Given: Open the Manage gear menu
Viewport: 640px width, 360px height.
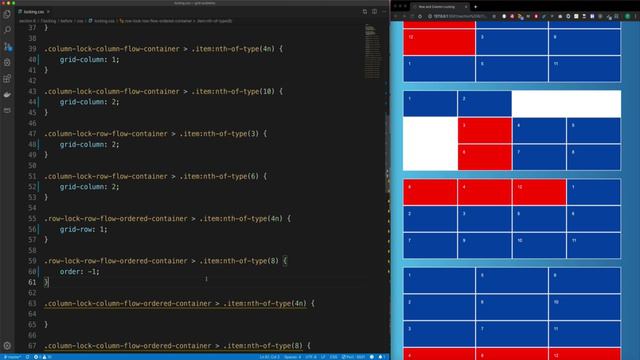Looking at the screenshot, I should [x=7, y=345].
